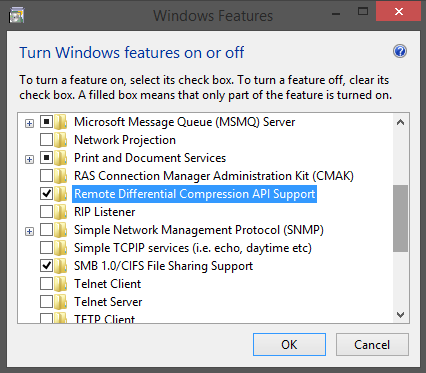This screenshot has height=373, width=426.
Task: Enable the RIP Listener checkbox
Action: pos(46,212)
